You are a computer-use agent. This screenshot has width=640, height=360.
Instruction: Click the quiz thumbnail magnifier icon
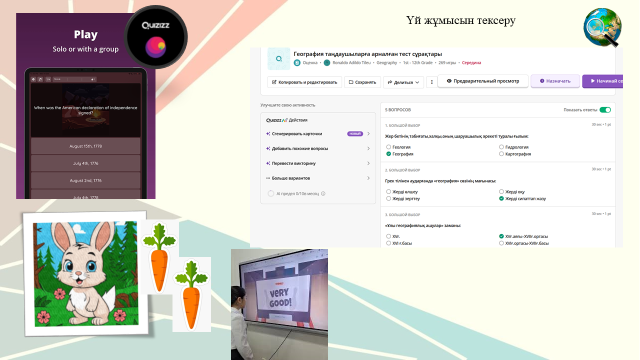[279, 59]
